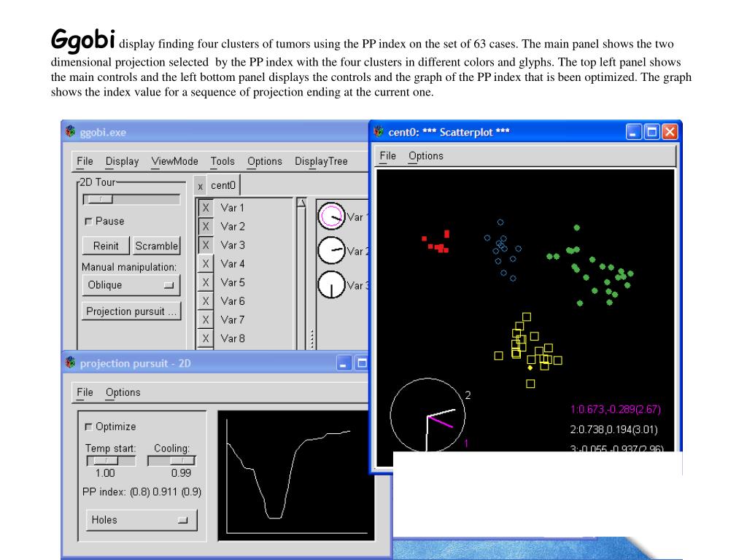747x560 pixels.
Task: Toggle the X box for Var 2
Action: pos(205,226)
